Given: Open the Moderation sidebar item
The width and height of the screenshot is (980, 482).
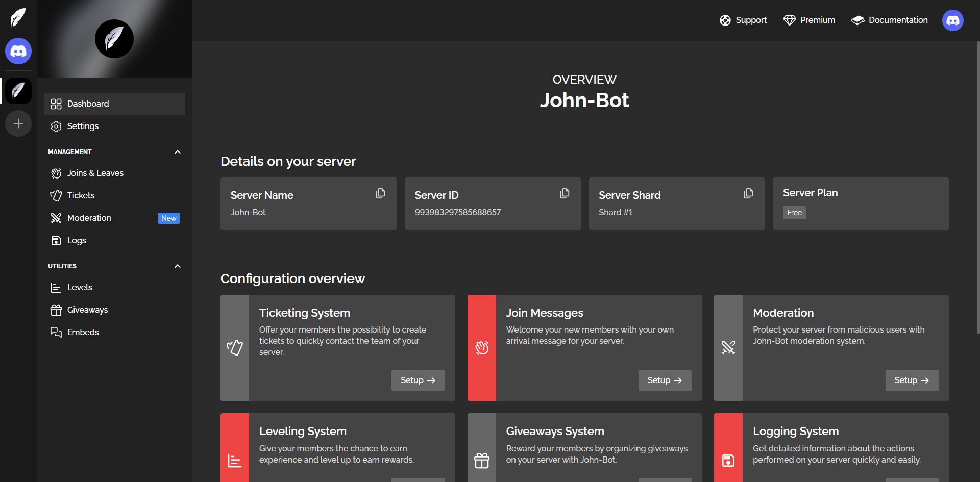Looking at the screenshot, I should pos(89,218).
